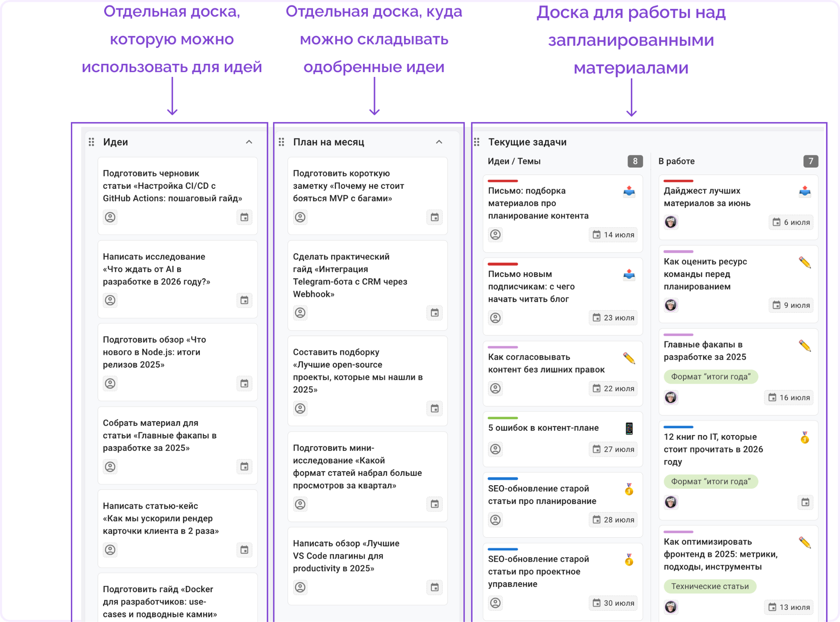Click the Технические статьи tag
The height and width of the screenshot is (622, 840).
pos(710,586)
